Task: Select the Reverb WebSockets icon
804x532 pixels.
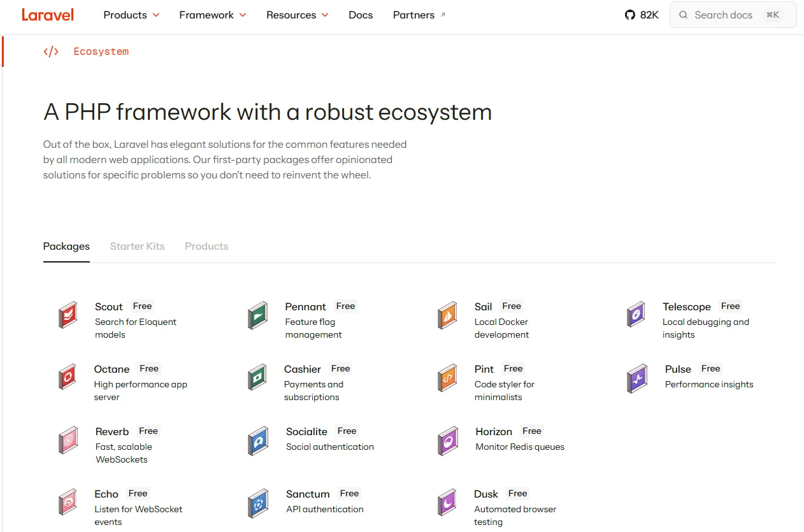Action: [x=67, y=440]
